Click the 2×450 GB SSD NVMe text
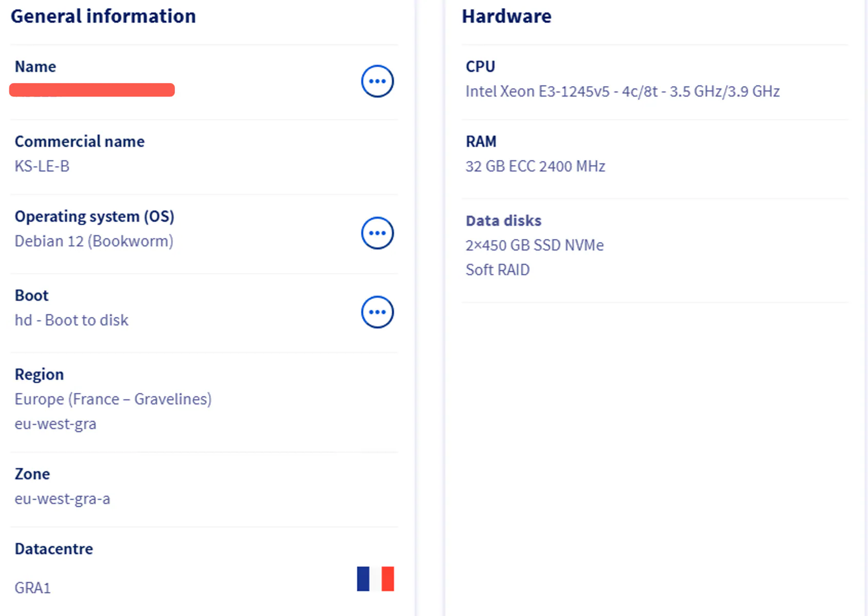Image resolution: width=868 pixels, height=616 pixels. pyautogui.click(x=535, y=245)
